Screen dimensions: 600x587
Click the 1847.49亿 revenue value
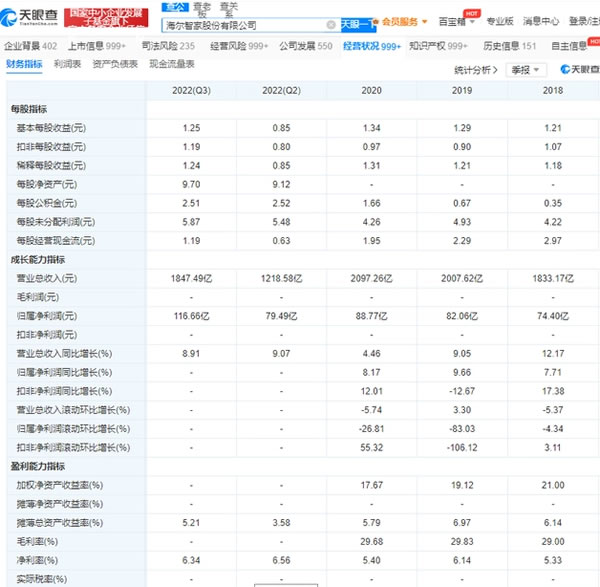[191, 279]
